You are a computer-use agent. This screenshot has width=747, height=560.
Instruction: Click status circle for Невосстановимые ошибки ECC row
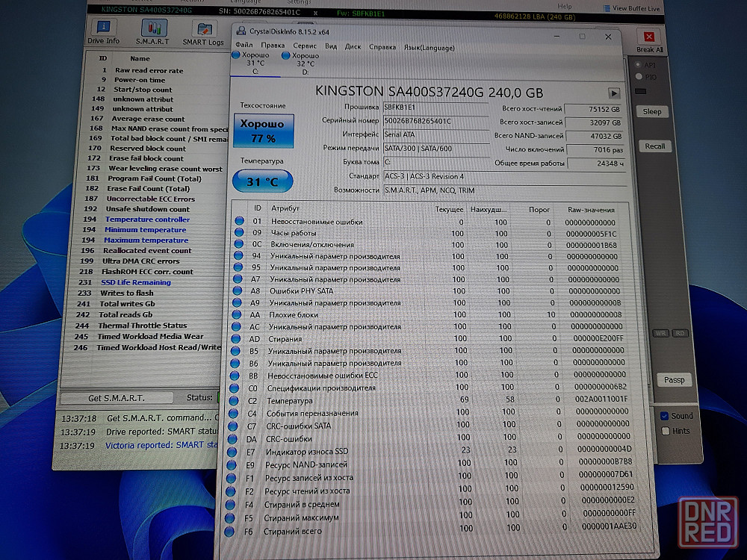coord(235,376)
